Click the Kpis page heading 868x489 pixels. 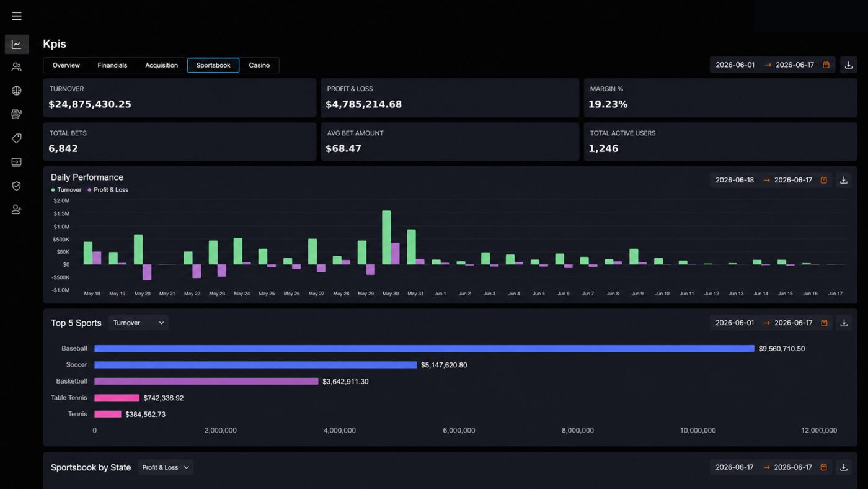tap(55, 44)
